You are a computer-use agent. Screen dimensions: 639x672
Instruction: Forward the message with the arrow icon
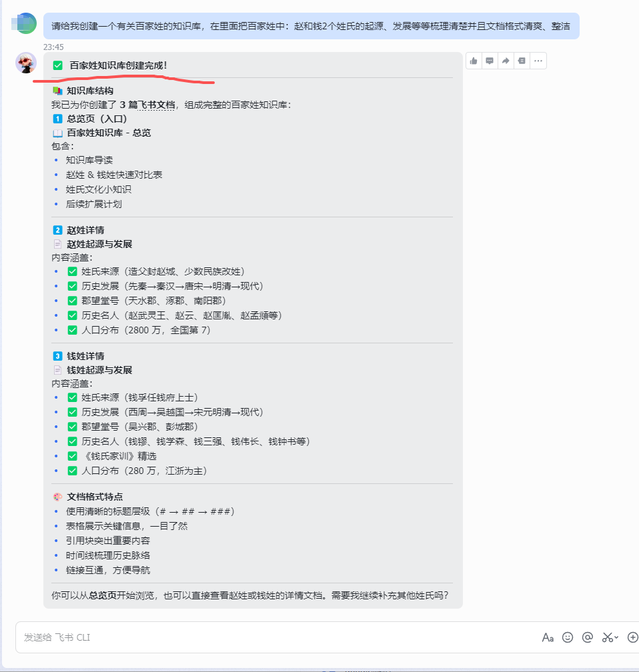(506, 61)
